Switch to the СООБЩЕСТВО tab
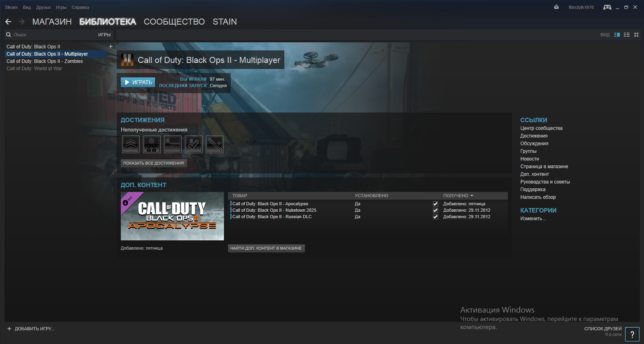 point(174,22)
